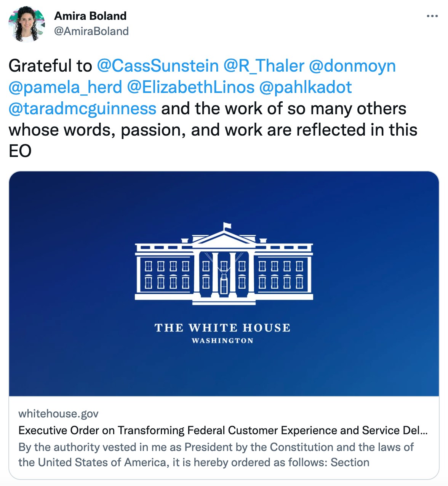Open the @ElizabethLinos mention
The width and height of the screenshot is (448, 486).
coord(191,87)
